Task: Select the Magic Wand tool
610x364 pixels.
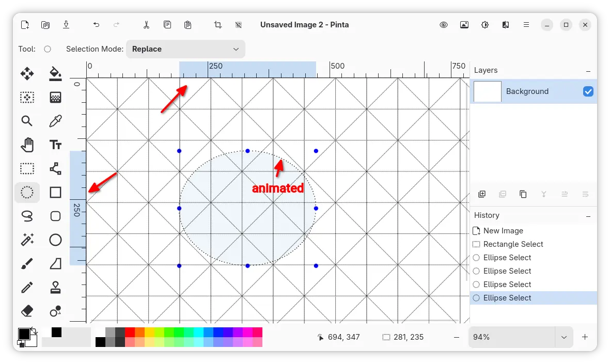Action: tap(27, 240)
